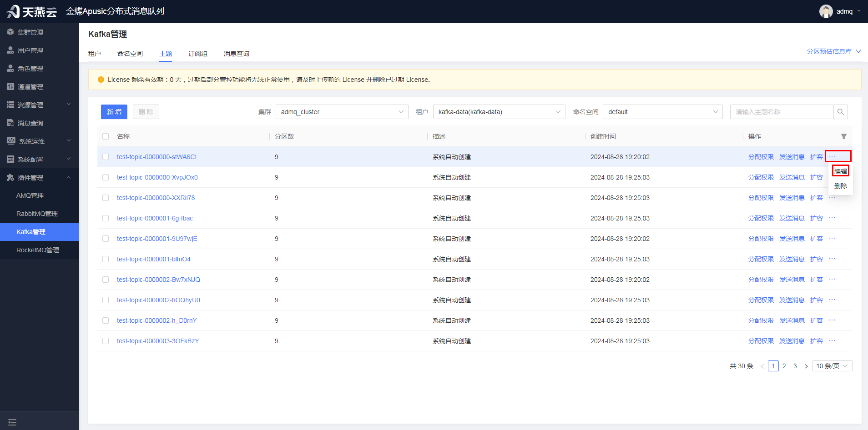Click the disabled 删除 toolbar button
Image resolution: width=868 pixels, height=430 pixels.
click(x=146, y=112)
